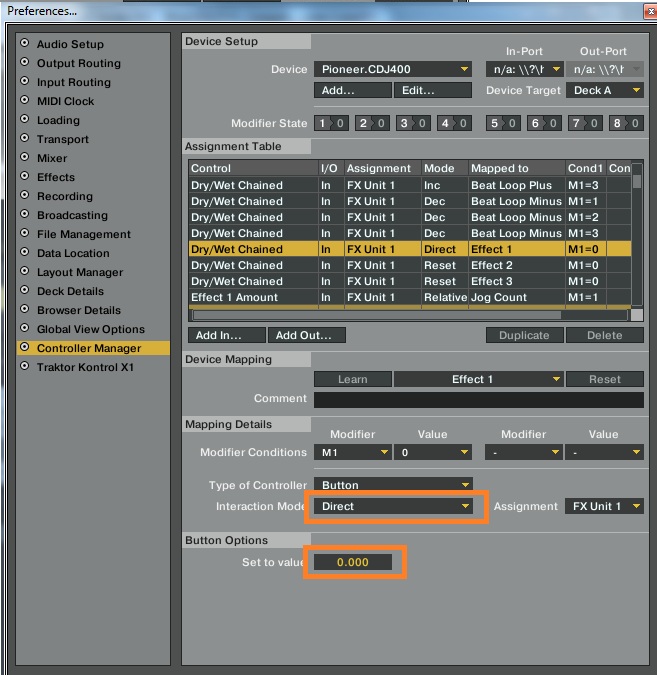The image size is (657, 675).
Task: Open Type of Controller dropdown
Action: coord(393,485)
